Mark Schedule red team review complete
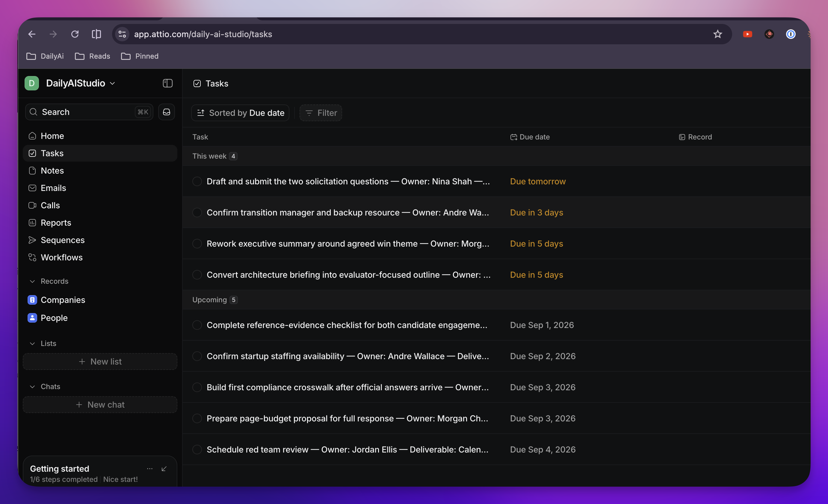Image resolution: width=828 pixels, height=504 pixels. pyautogui.click(x=197, y=450)
